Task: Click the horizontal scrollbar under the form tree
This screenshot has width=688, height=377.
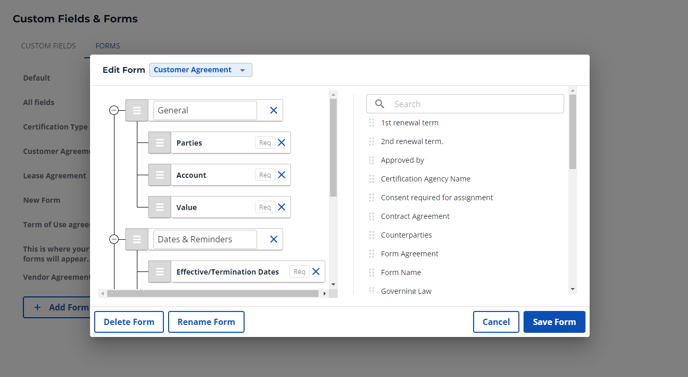Action: coord(213,293)
